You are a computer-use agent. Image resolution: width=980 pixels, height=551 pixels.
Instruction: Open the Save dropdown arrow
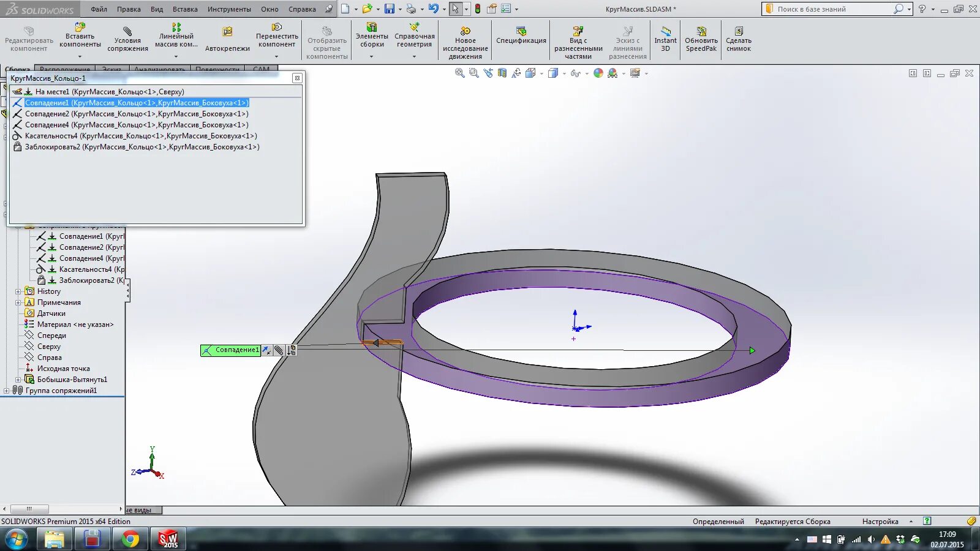[x=399, y=9]
